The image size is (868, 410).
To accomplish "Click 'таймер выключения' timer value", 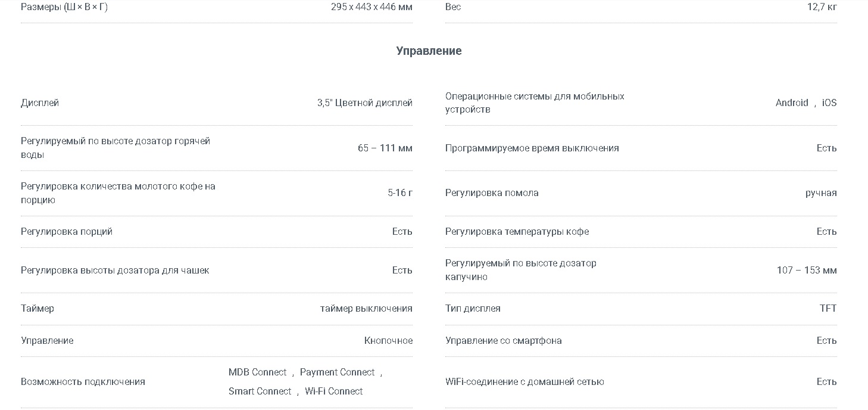I will tap(366, 309).
